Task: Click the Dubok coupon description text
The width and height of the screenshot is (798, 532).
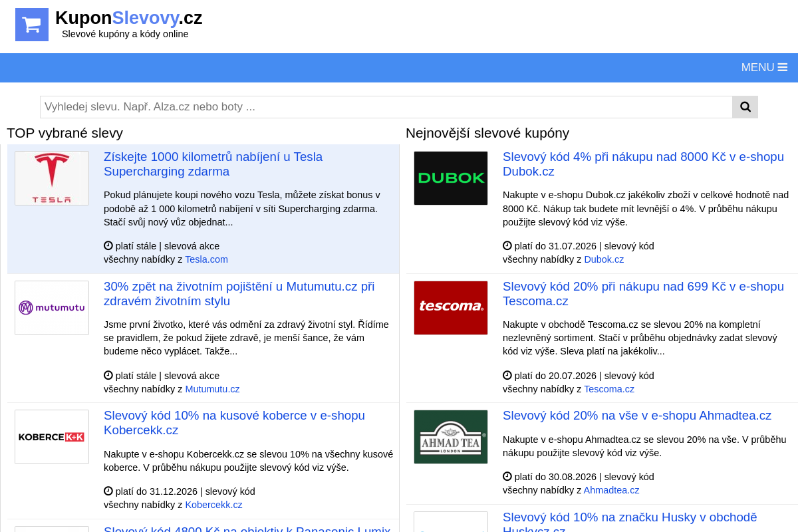Action: point(646,209)
